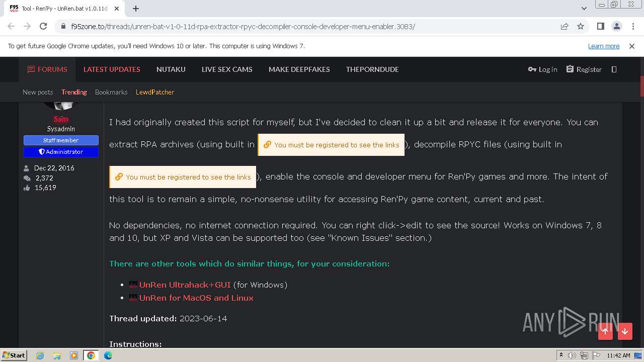Open the Chrome three-dot menu

tap(632, 27)
